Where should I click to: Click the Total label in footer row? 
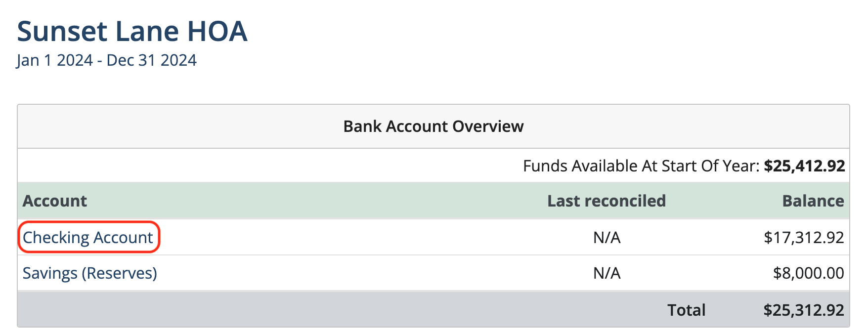coord(686,310)
